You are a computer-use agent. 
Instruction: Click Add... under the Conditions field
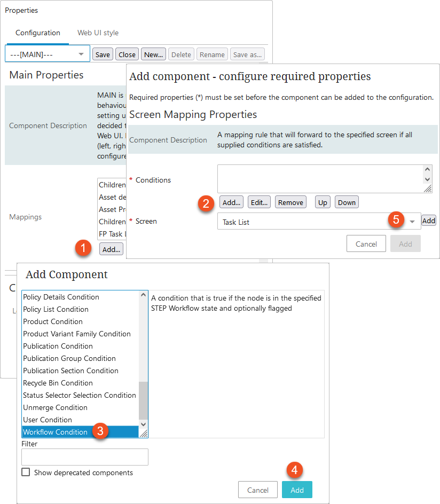point(231,202)
